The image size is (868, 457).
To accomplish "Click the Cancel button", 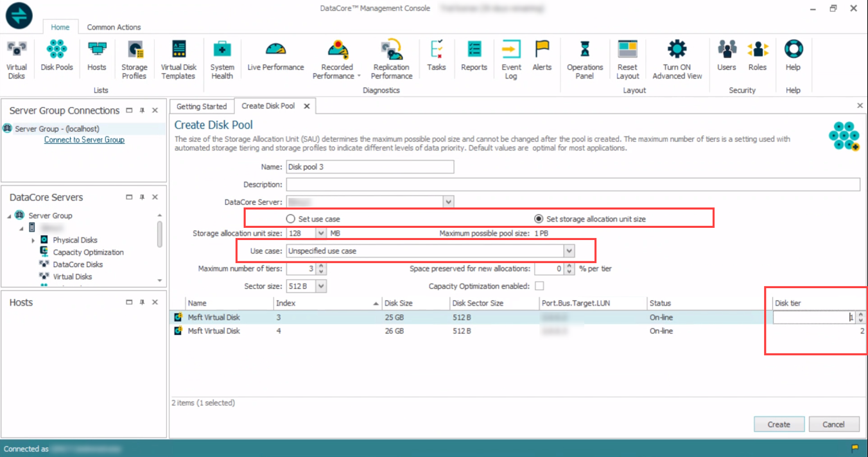I will [x=833, y=424].
